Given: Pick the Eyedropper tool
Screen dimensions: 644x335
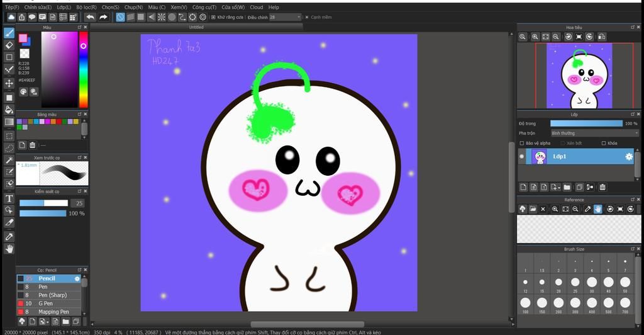Looking at the screenshot, I should click(x=9, y=237).
